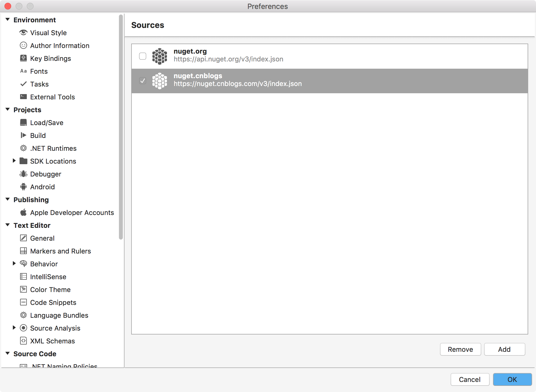Add a new package source
536x392 pixels.
click(504, 349)
